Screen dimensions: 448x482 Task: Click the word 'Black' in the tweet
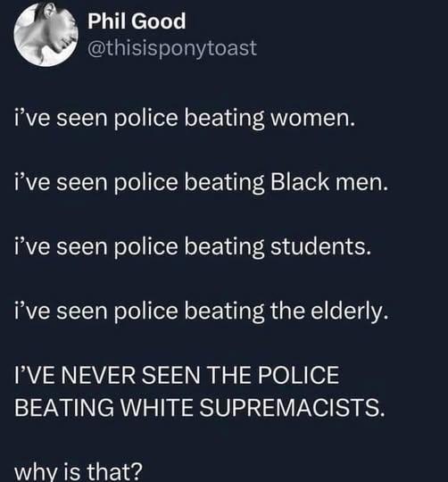tap(300, 182)
